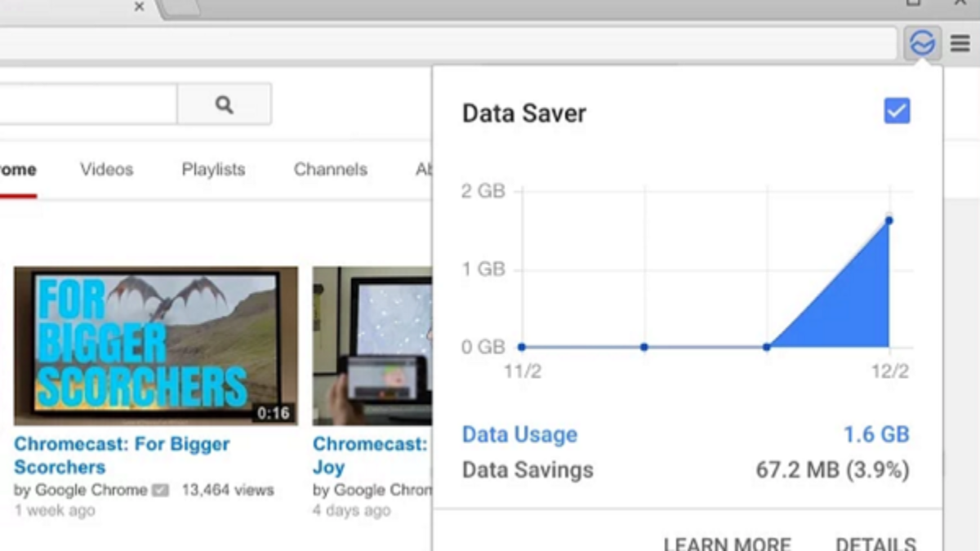This screenshot has width=980, height=551.
Task: Click the YouTube search magnifier button
Action: coord(224,104)
